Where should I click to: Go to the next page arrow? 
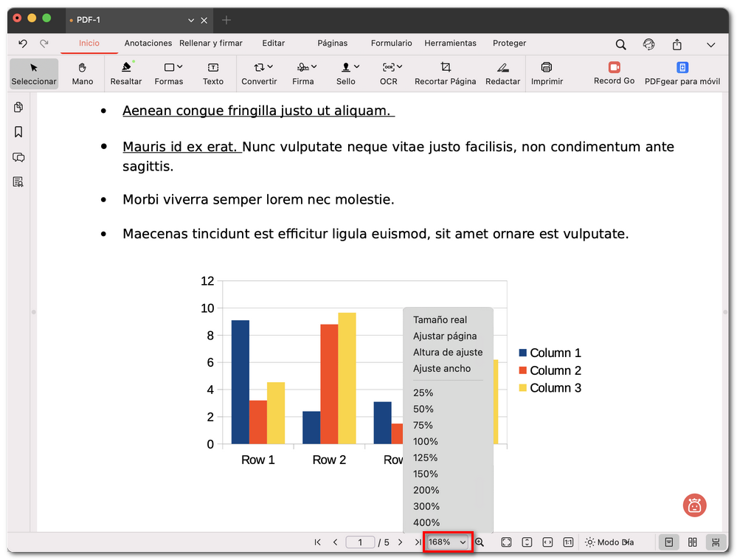click(x=400, y=542)
